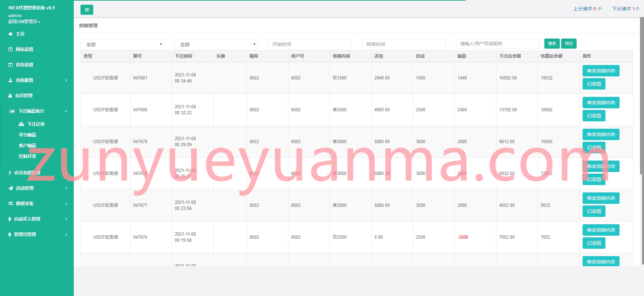Click the 竞猜管理 page title
Screen dimensions: 644x296
click(x=88, y=25)
